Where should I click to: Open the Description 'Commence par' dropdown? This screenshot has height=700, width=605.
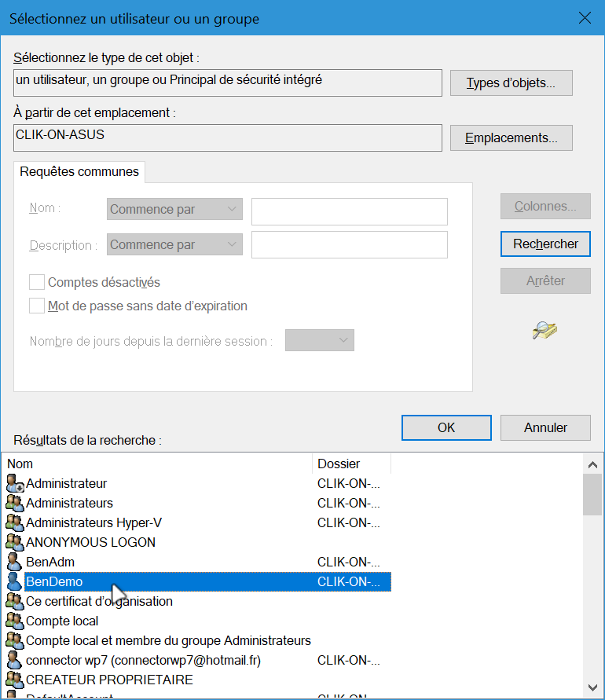coord(174,245)
